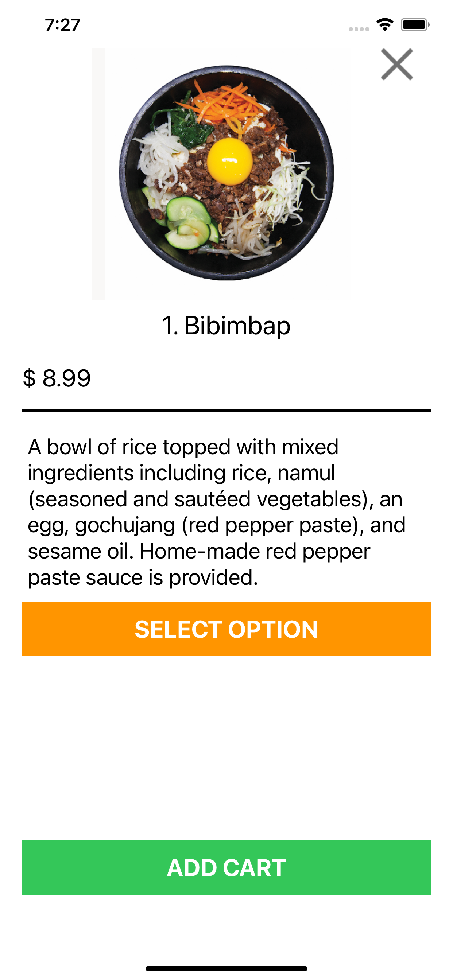Tap the word "gochujang" in description
Screen dimensions: 453x980
pyautogui.click(x=125, y=526)
